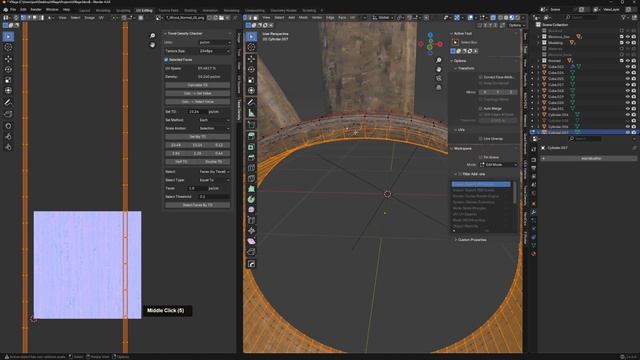
Task: Select the 3D viewport Measure tool
Action: click(x=251, y=113)
